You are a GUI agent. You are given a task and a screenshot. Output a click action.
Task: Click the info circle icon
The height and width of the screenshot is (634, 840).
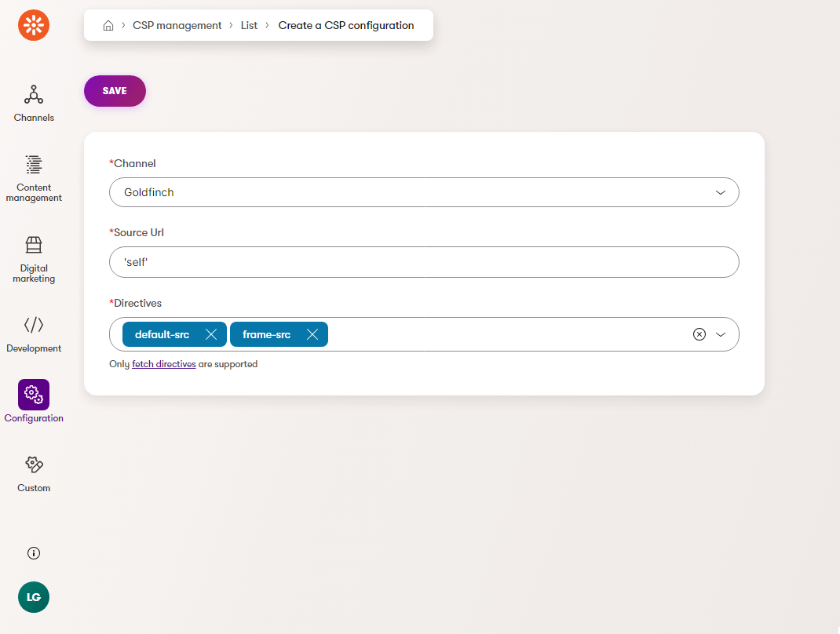tap(34, 553)
